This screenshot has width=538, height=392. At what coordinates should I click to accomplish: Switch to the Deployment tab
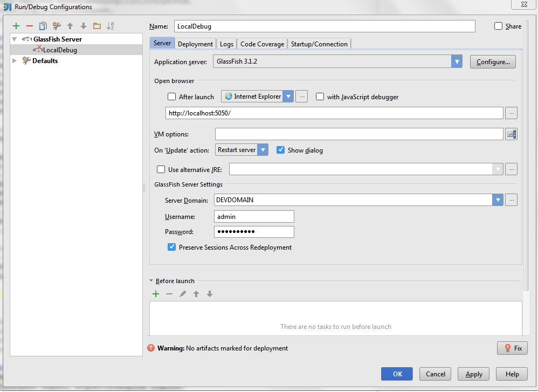coord(195,44)
